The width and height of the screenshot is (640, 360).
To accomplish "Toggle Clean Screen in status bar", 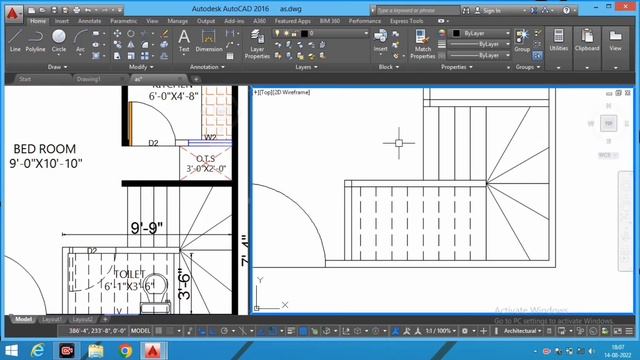I will [x=618, y=331].
